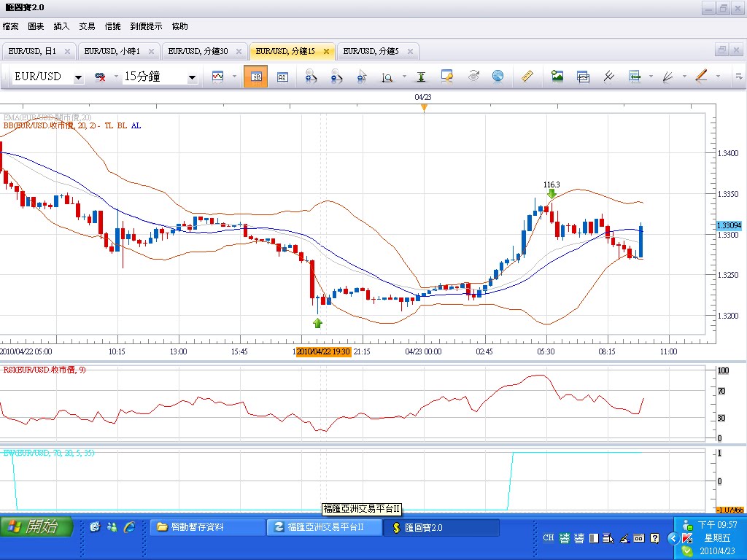Expand arrow next to chart type icon

tap(234, 76)
